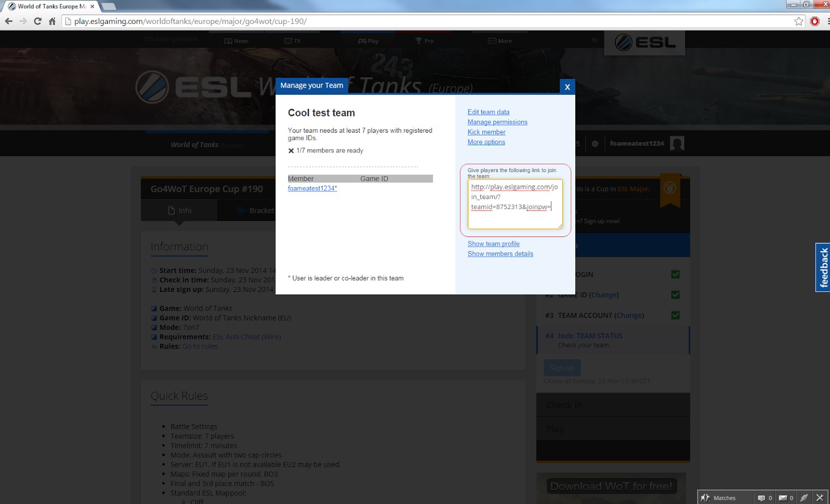Bookmark this page with the star icon
This screenshot has width=830, height=504.
pyautogui.click(x=799, y=21)
